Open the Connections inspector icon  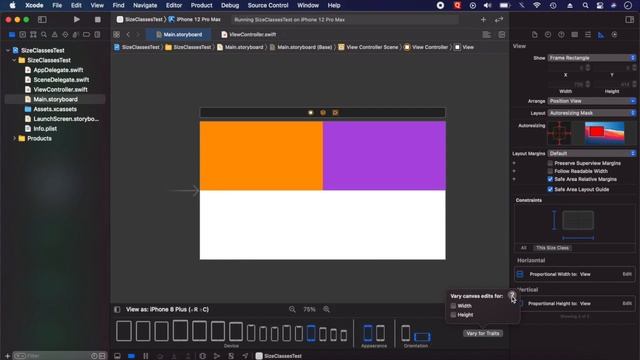(x=614, y=35)
